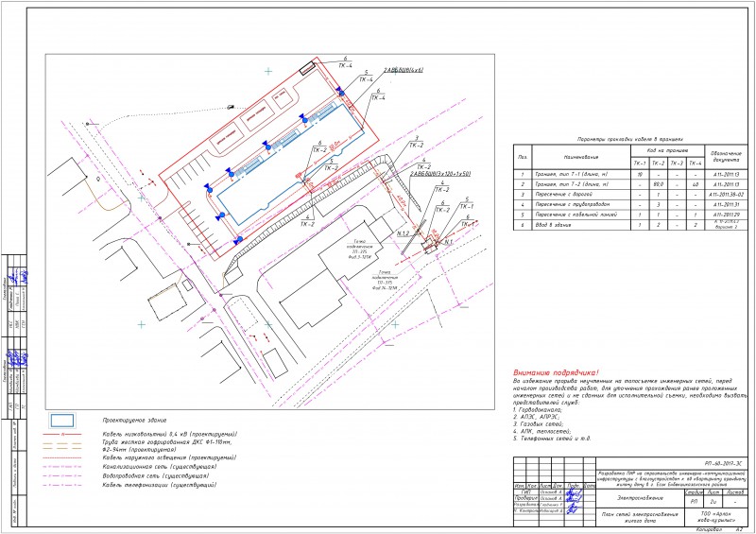Select the document code 'А11-2011.38-02'
The width and height of the screenshot is (756, 534).
point(726,195)
